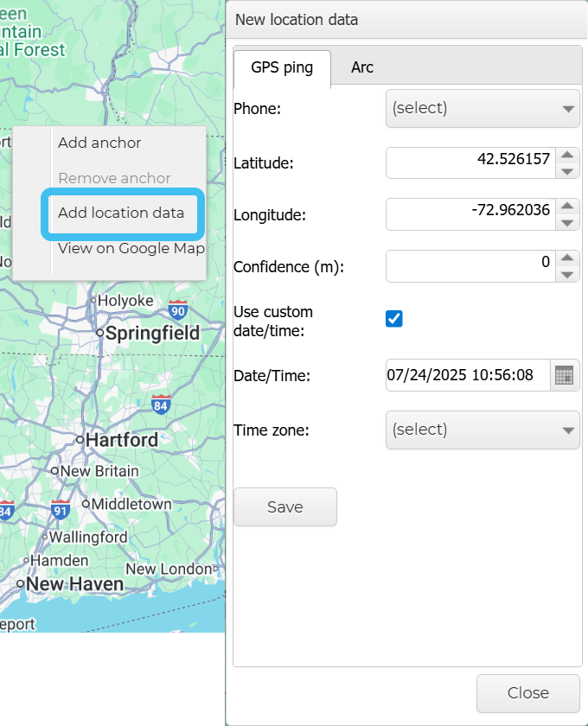Click into the Latitude input field

click(468, 162)
